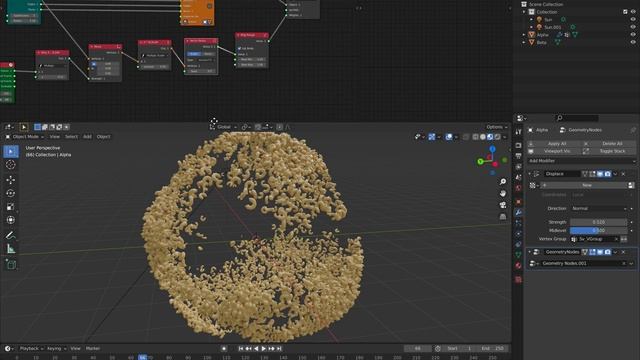Open the Object Data properties tab
640x360 pixels.
coord(518,255)
